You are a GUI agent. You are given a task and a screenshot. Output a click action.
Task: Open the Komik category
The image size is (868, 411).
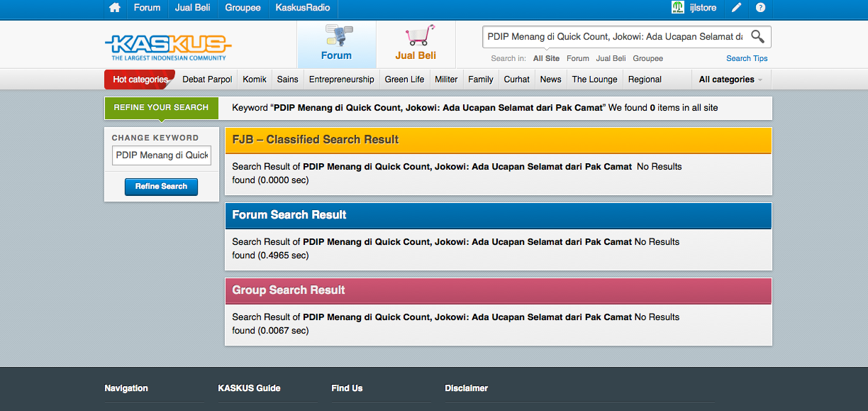(255, 80)
